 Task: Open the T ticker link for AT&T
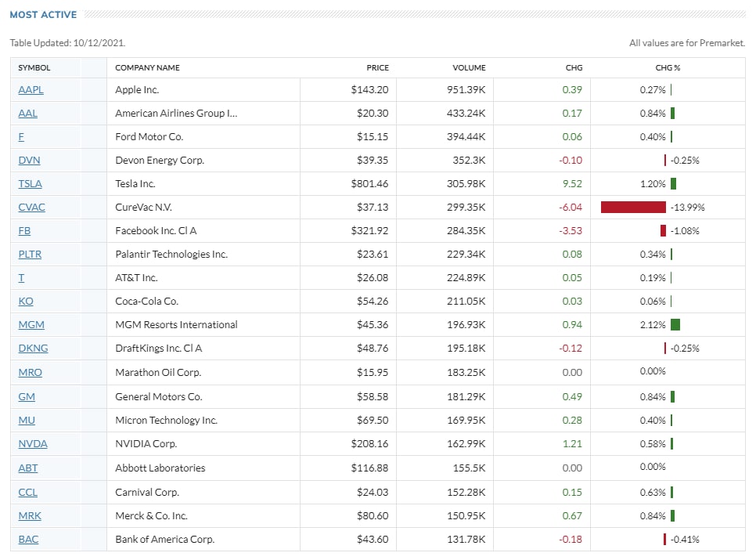[21, 278]
